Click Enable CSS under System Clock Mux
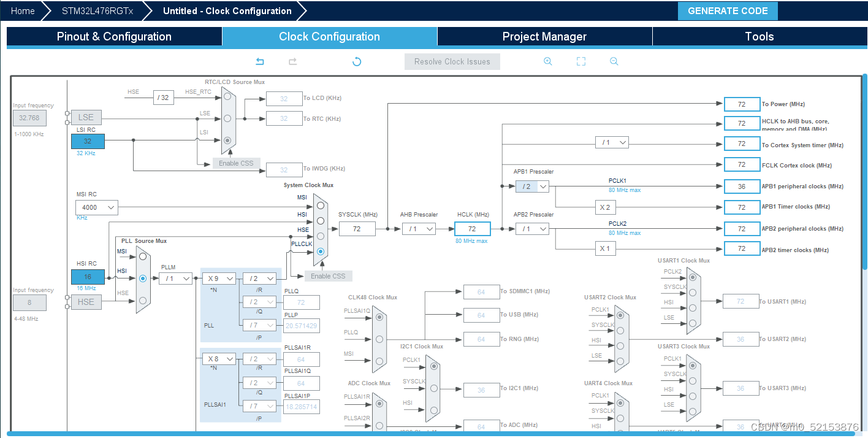This screenshot has width=868, height=438. [x=328, y=276]
